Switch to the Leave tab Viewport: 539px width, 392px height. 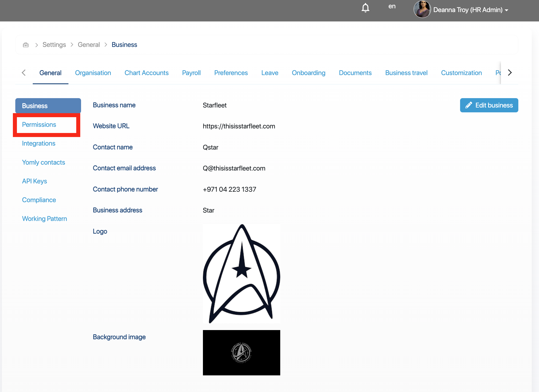point(270,73)
